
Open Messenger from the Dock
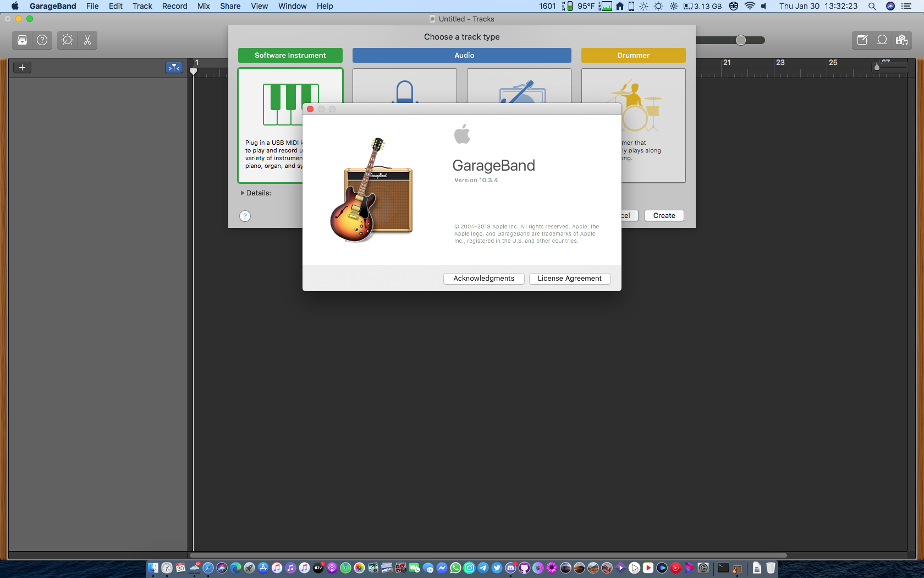coord(442,568)
